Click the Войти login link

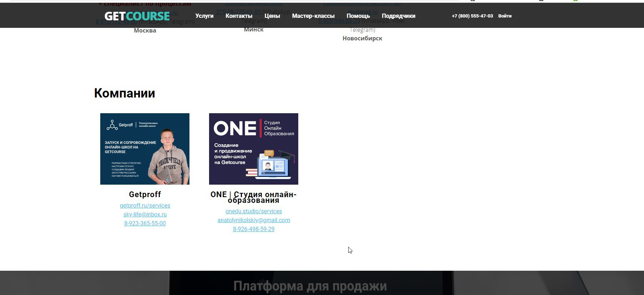(x=505, y=16)
